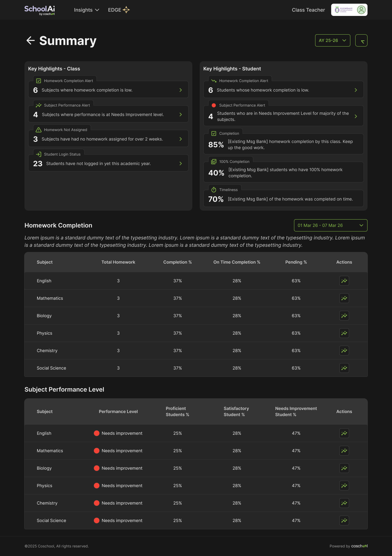The height and width of the screenshot is (556, 392).
Task: View trend chart for Social Science in Homework Completion
Action: 344,368
